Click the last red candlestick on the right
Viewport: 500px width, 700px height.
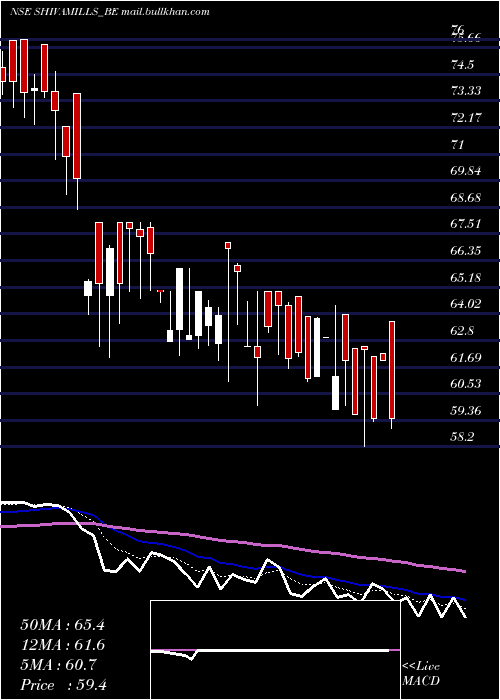[x=392, y=370]
